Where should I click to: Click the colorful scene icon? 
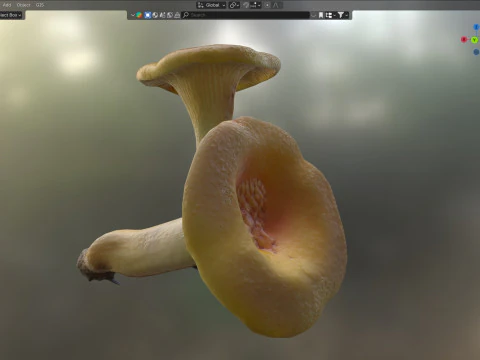click(x=139, y=15)
